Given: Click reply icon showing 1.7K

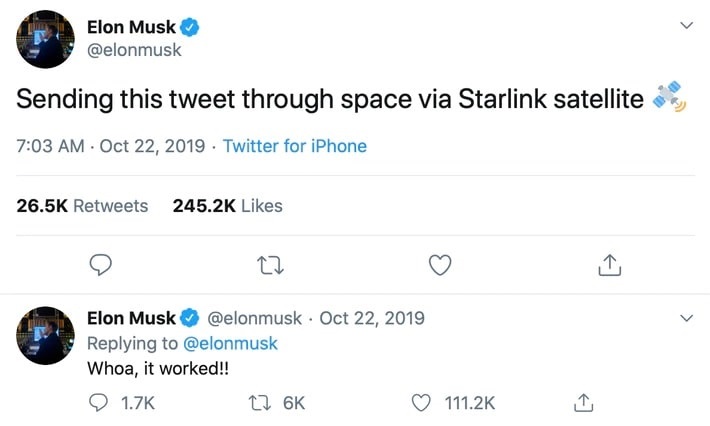Looking at the screenshot, I should click(99, 402).
